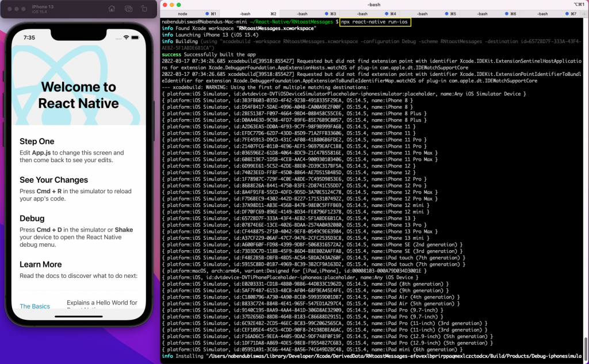
Task: Click the 'iPhone SE (3rd generation)' line
Action: pyautogui.click(x=312, y=251)
